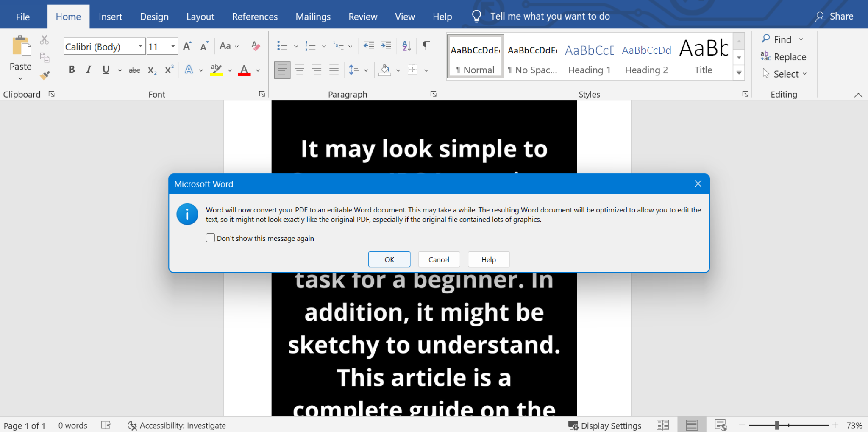Click the Copy icon
Screen dimensions: 868x432
[45, 57]
